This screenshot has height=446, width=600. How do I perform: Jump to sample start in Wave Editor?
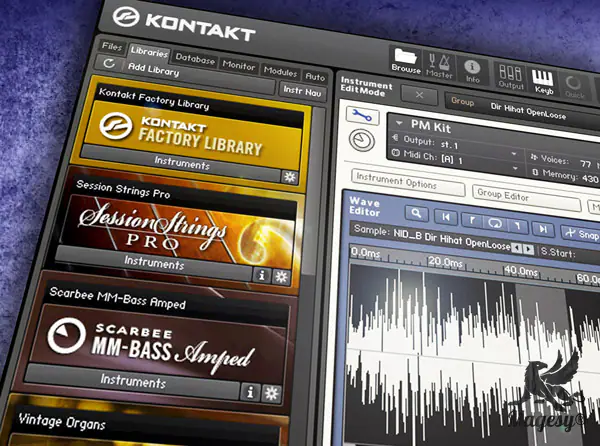tap(446, 217)
